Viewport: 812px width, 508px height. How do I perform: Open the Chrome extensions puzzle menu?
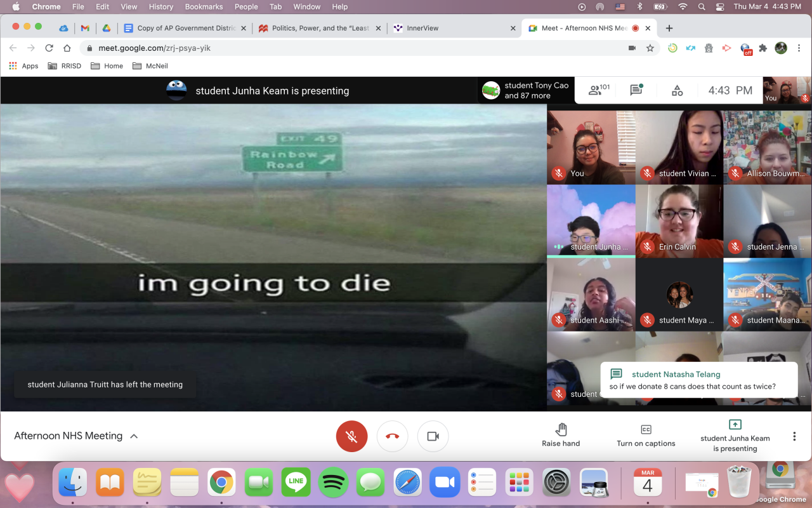(x=763, y=48)
